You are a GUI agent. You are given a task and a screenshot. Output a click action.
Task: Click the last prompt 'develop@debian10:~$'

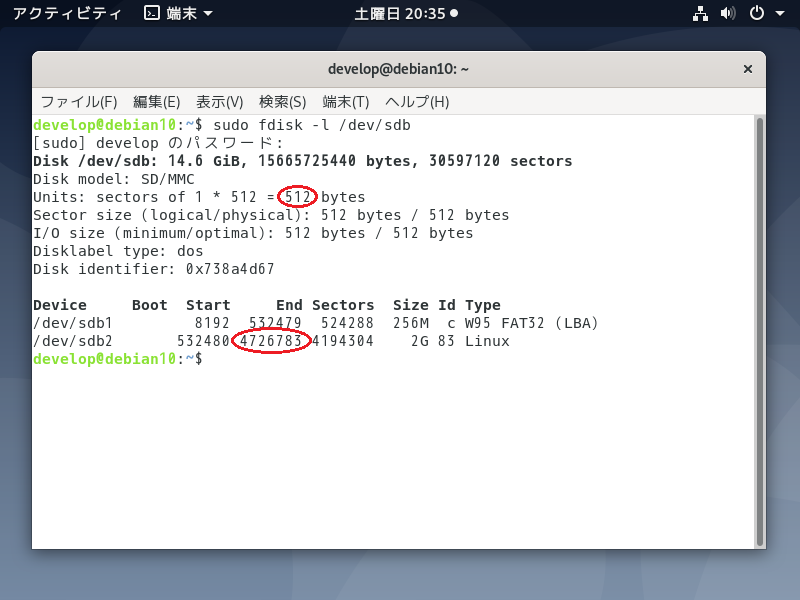point(118,359)
